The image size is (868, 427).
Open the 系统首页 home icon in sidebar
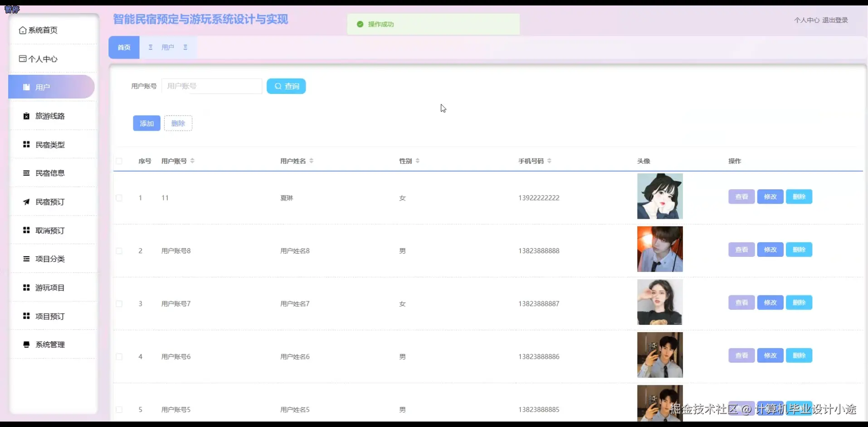(x=23, y=30)
